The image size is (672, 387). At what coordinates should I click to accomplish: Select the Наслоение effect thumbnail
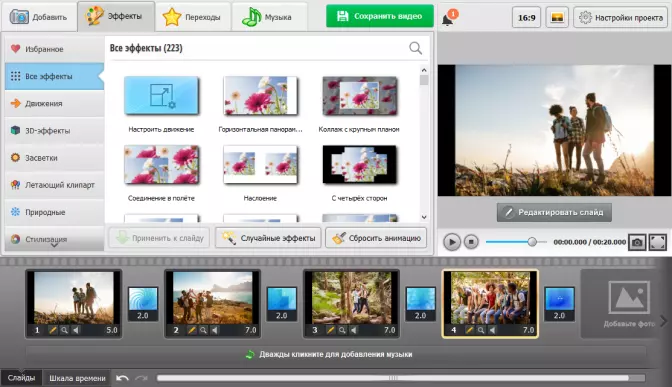pos(260,165)
